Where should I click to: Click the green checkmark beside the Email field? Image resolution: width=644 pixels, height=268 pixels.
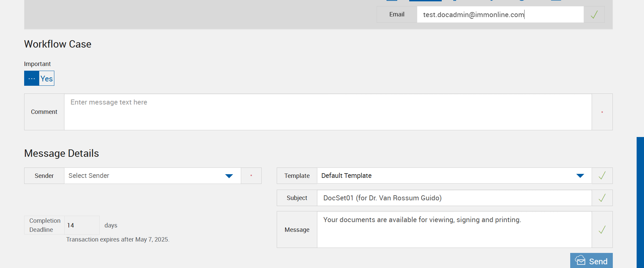594,15
